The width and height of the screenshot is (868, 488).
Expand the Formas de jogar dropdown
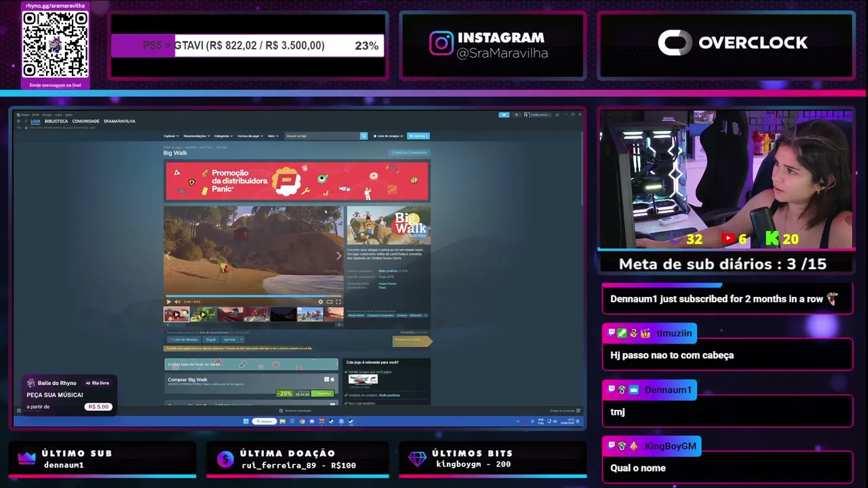[x=250, y=136]
